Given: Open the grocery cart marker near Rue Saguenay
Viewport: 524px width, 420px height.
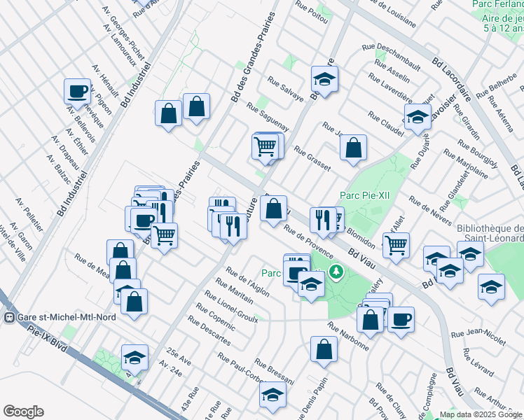Looking at the screenshot, I should (266, 147).
